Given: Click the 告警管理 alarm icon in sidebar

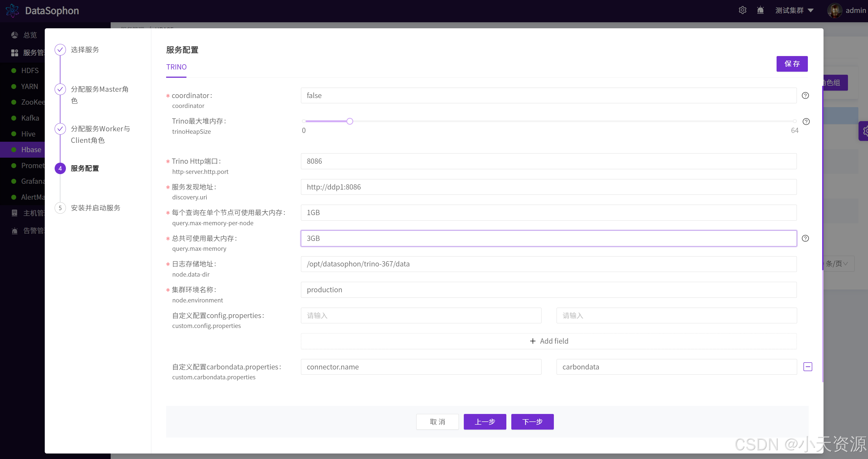Looking at the screenshot, I should pyautogui.click(x=15, y=230).
